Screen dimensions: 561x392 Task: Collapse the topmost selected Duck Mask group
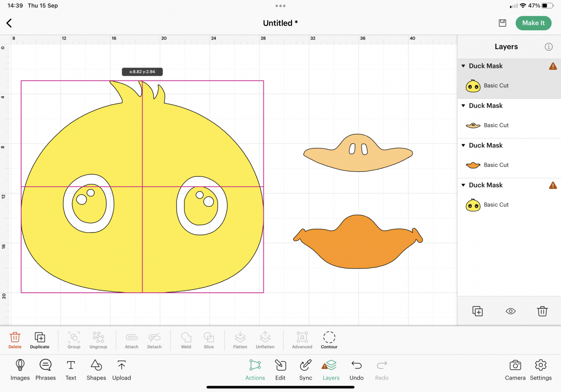coord(464,66)
